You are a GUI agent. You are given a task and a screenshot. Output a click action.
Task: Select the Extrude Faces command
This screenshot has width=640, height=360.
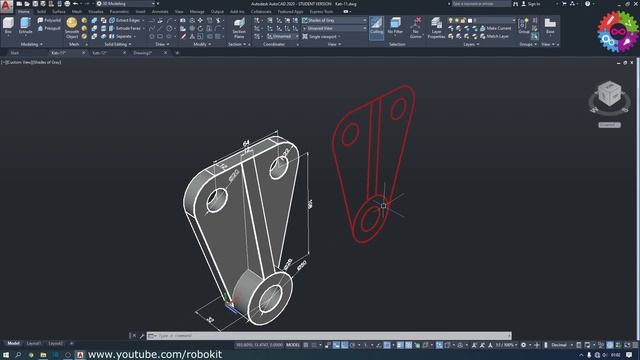point(125,28)
